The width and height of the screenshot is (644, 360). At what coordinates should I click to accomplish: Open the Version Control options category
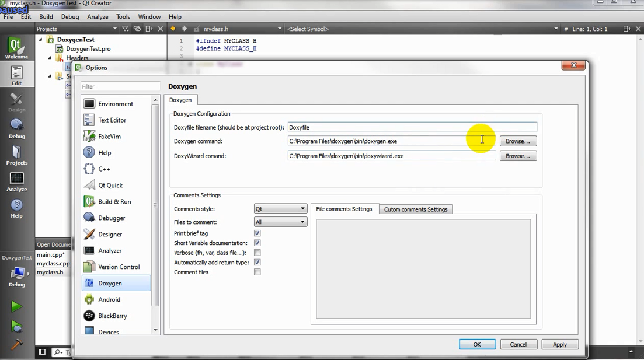click(x=119, y=267)
